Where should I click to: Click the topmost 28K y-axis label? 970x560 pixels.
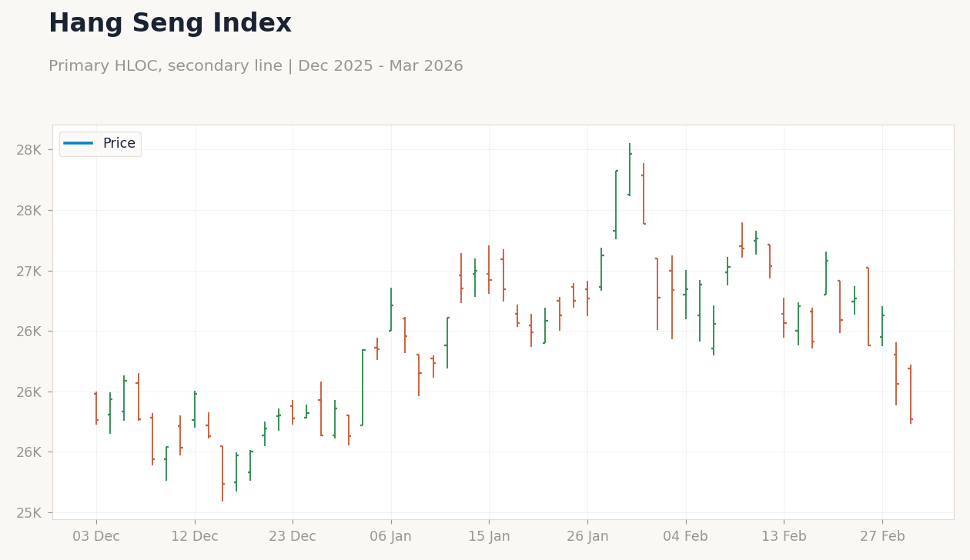click(34, 149)
